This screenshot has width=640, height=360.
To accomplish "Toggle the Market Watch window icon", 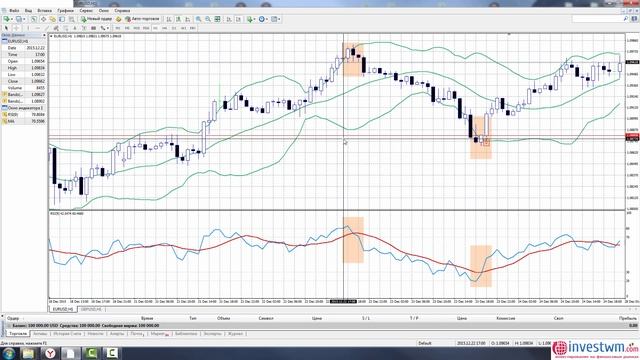I will pyautogui.click(x=34, y=19).
